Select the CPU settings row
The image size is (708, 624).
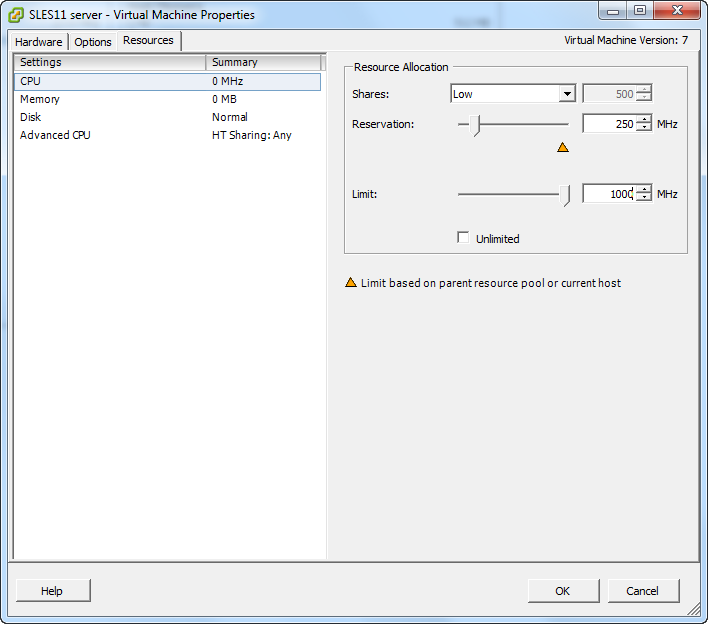tap(168, 81)
